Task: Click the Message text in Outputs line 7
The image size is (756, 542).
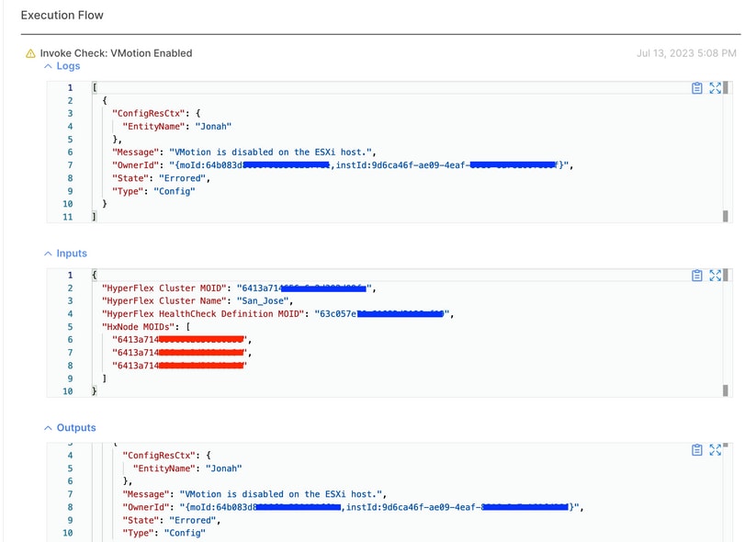Action: pos(280,494)
